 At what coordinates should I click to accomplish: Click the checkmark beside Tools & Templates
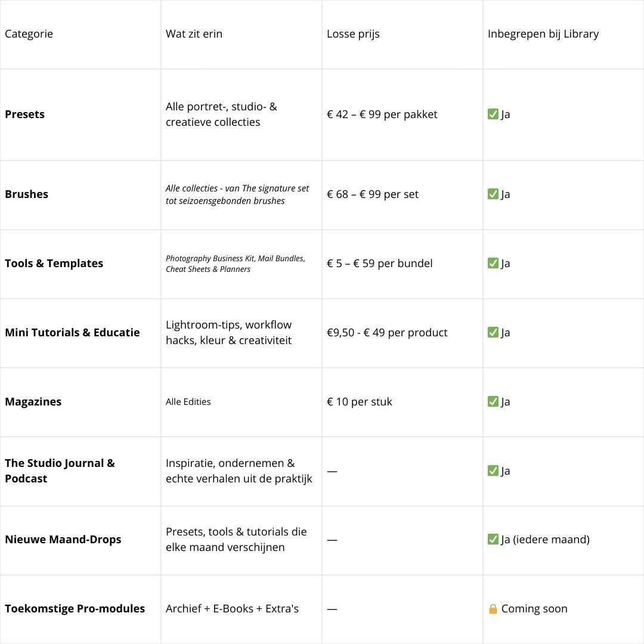pyautogui.click(x=493, y=263)
